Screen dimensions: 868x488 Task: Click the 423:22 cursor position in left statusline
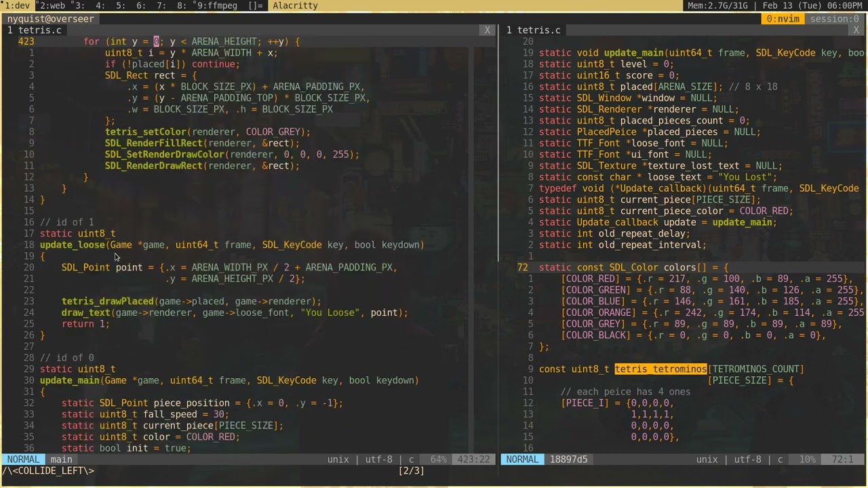pyautogui.click(x=473, y=460)
